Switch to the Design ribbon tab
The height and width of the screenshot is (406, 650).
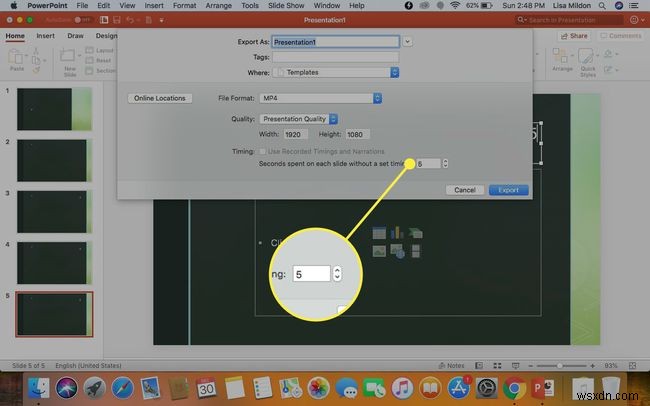107,36
